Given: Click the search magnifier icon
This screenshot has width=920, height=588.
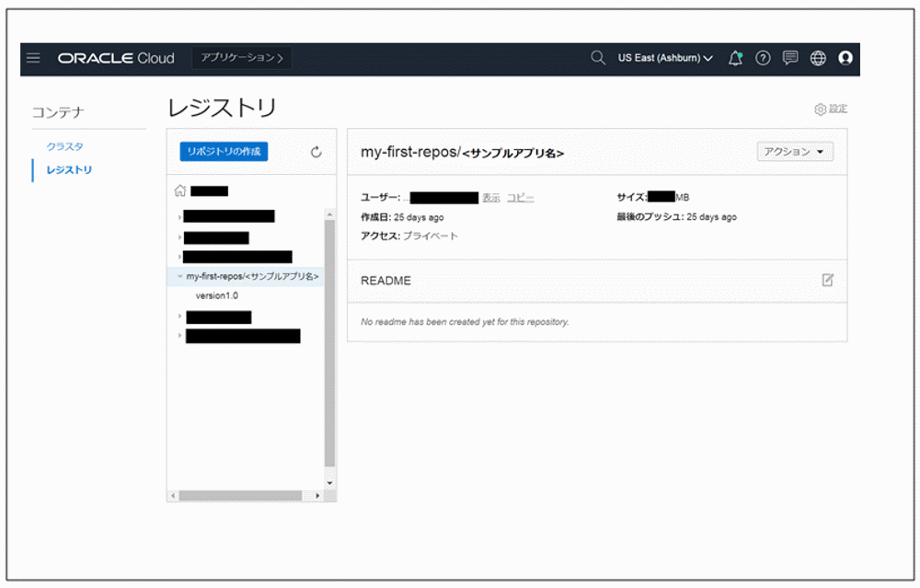Looking at the screenshot, I should [x=597, y=58].
